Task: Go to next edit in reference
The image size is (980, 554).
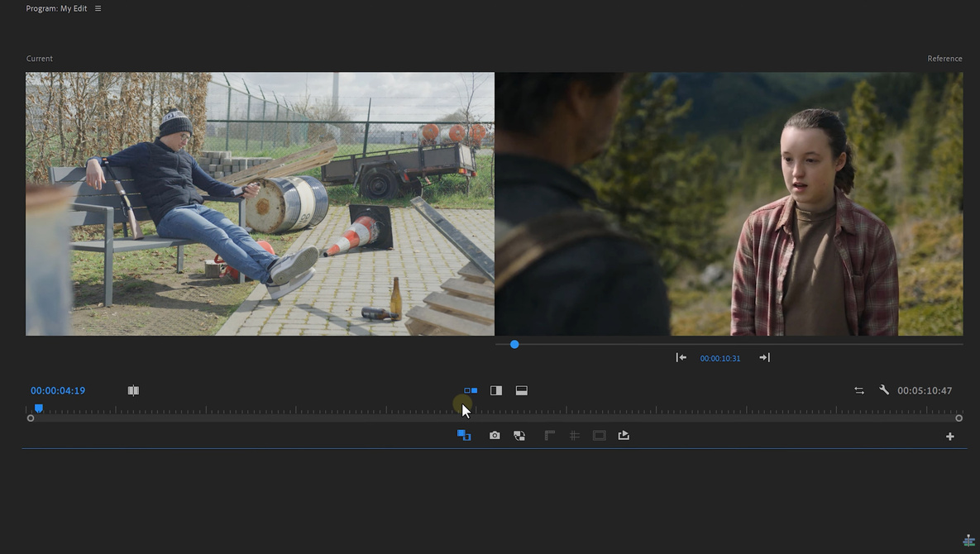Action: tap(764, 358)
